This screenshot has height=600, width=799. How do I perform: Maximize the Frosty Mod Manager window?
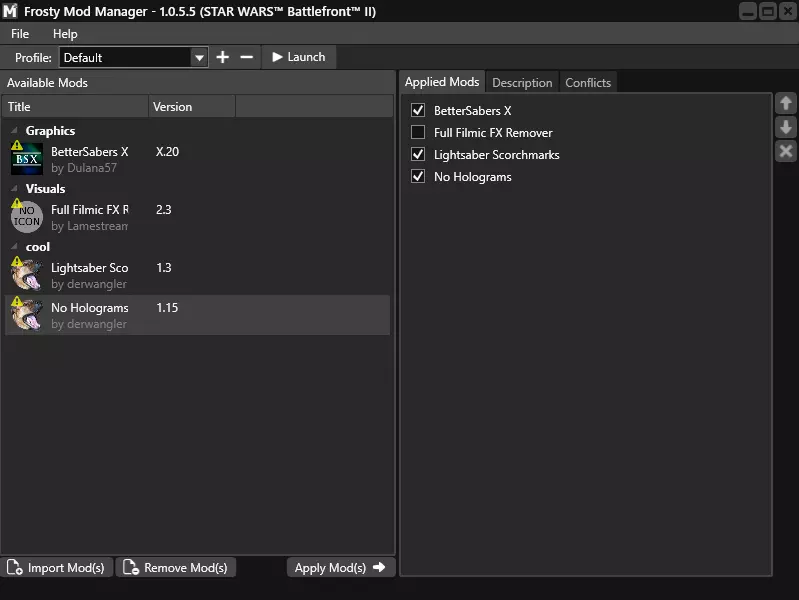(x=767, y=11)
